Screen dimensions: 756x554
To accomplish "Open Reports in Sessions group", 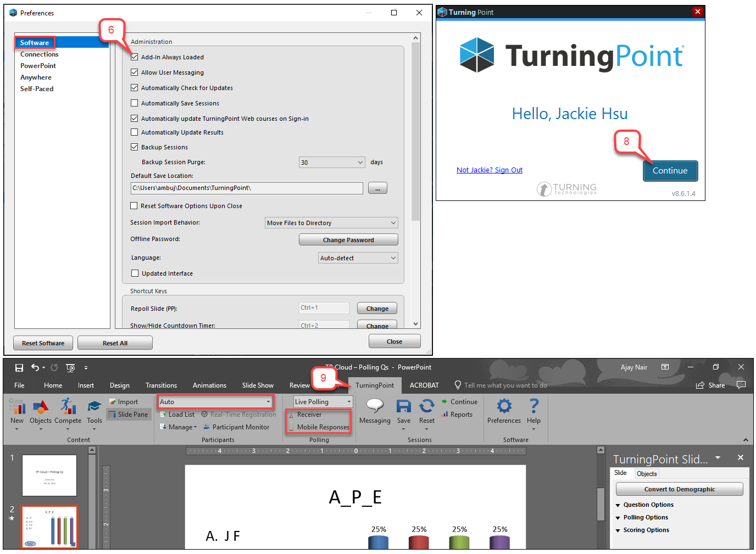I will (x=457, y=415).
